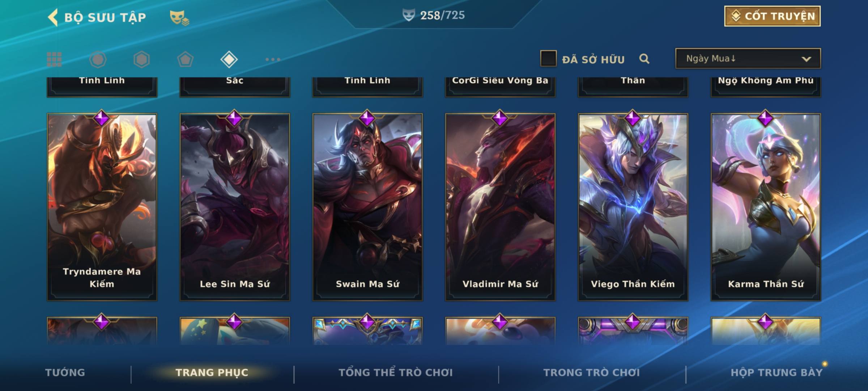
Task: Open the Karma Thần Sứ skin card
Action: [x=766, y=207]
